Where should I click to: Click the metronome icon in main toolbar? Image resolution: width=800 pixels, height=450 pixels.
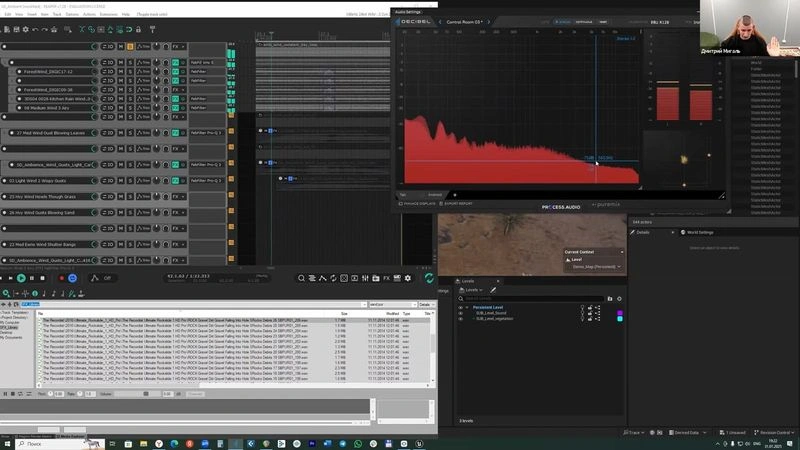point(152,30)
